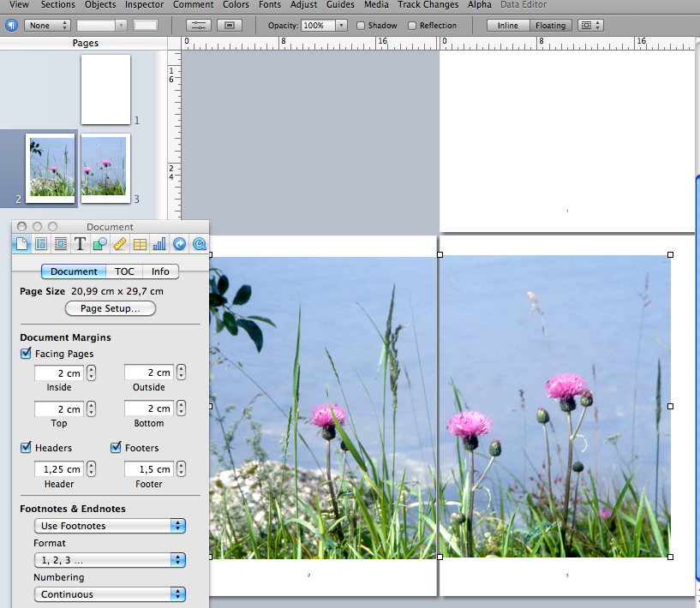Adjust the Footer distance stepper

(x=182, y=468)
